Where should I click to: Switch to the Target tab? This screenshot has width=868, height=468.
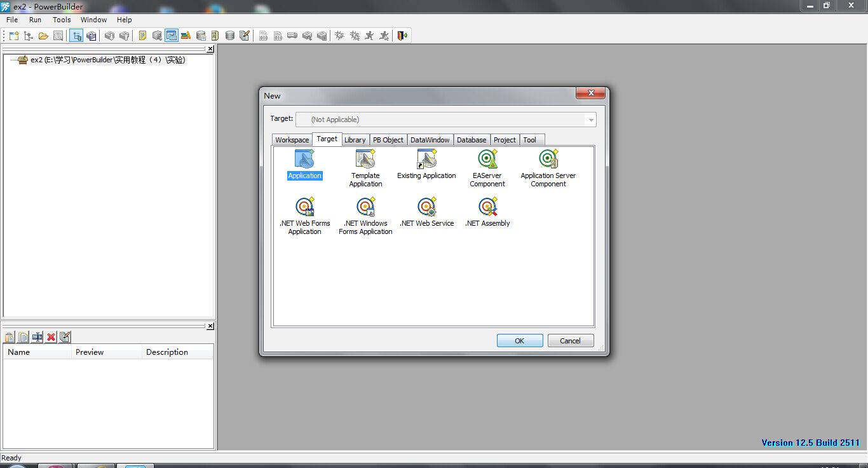point(327,139)
